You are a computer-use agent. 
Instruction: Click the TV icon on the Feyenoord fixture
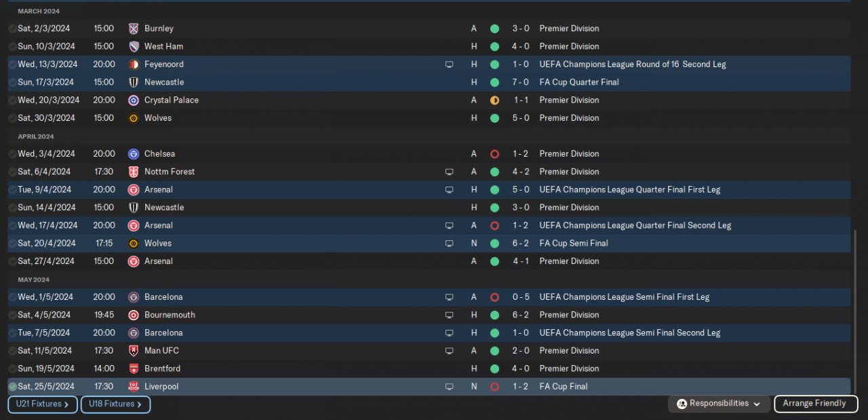[x=449, y=64]
